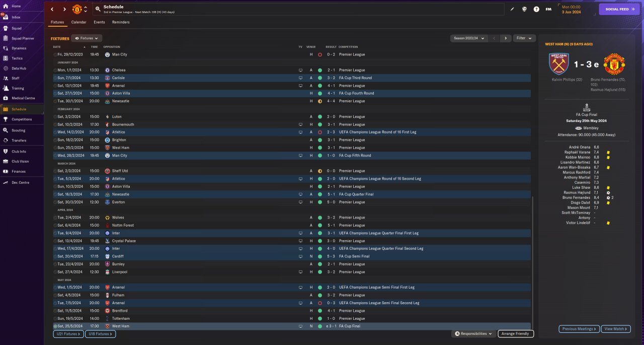Switch to the Events tab
Image resolution: width=644 pixels, height=345 pixels.
[x=99, y=22]
